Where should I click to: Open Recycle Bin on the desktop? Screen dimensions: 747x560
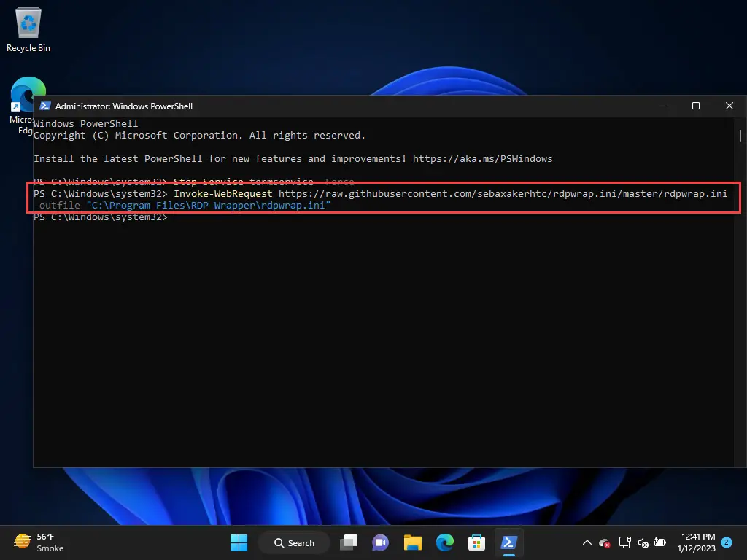[28, 27]
